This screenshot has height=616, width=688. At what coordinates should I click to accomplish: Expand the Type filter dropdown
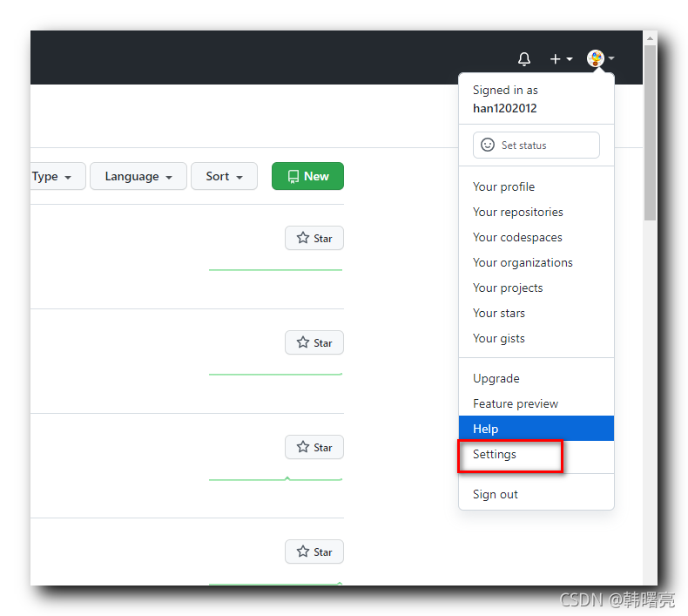(57, 176)
